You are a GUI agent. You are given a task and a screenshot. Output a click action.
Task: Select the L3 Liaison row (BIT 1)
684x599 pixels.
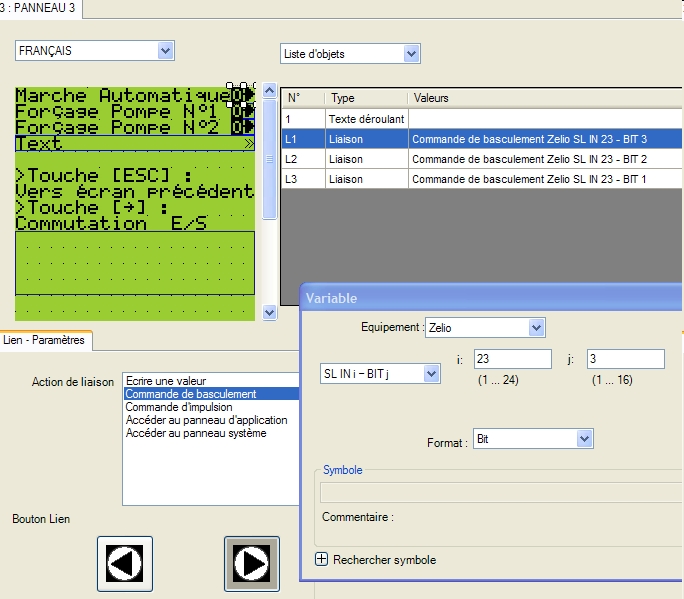tap(482, 179)
